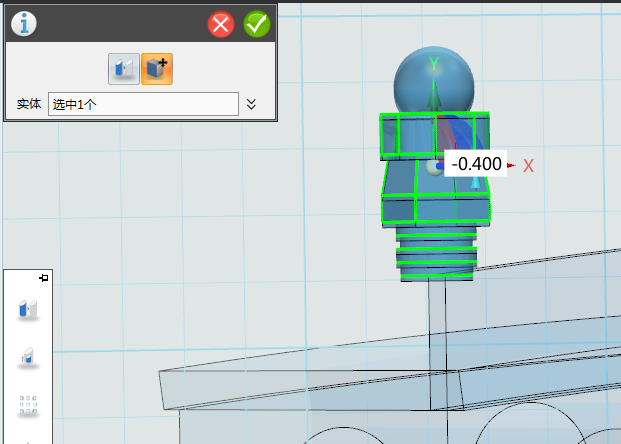Click the -0.400 dimension value box
The image size is (621, 444).
[x=475, y=164]
